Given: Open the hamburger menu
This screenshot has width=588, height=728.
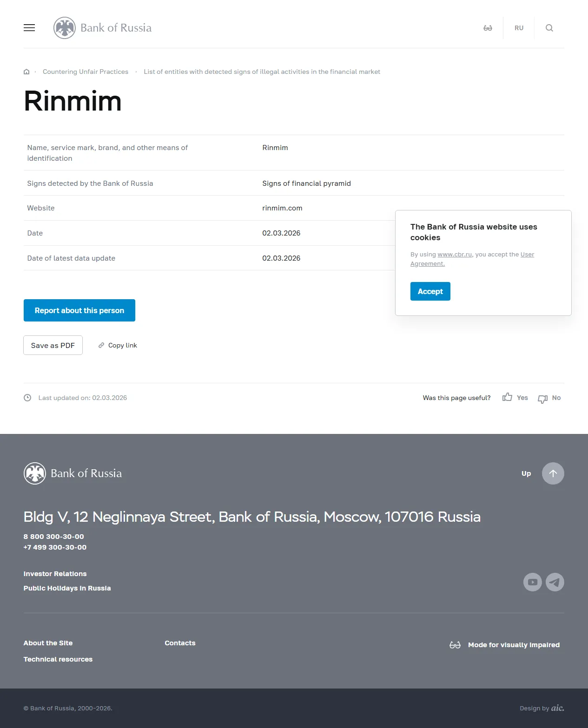Looking at the screenshot, I should point(29,28).
